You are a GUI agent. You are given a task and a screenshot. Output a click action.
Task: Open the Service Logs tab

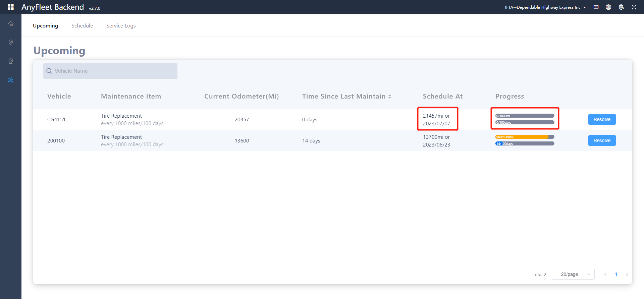121,26
